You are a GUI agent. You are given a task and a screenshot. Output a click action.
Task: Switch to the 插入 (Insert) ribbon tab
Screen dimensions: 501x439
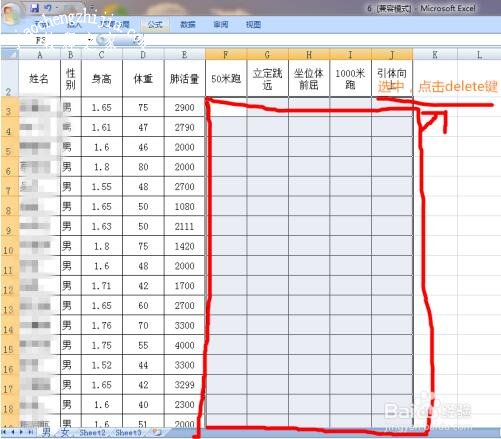pos(74,24)
